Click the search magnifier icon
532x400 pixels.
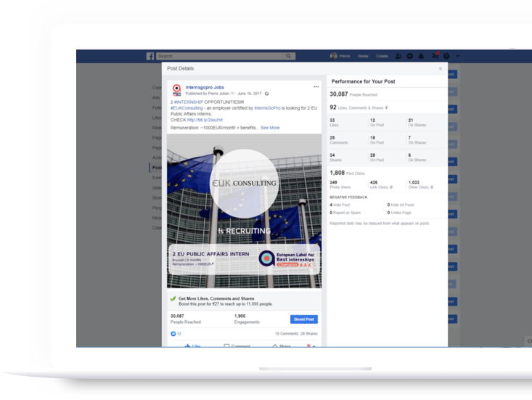[x=290, y=56]
